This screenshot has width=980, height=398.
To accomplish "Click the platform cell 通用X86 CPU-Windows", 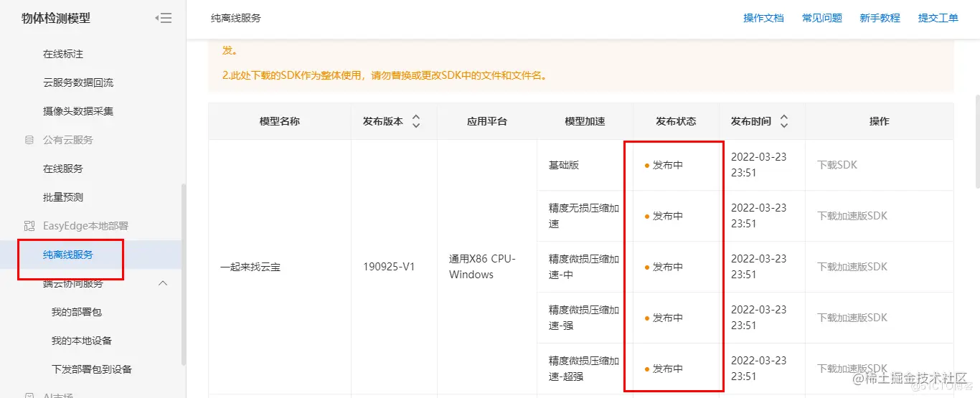I will point(482,267).
